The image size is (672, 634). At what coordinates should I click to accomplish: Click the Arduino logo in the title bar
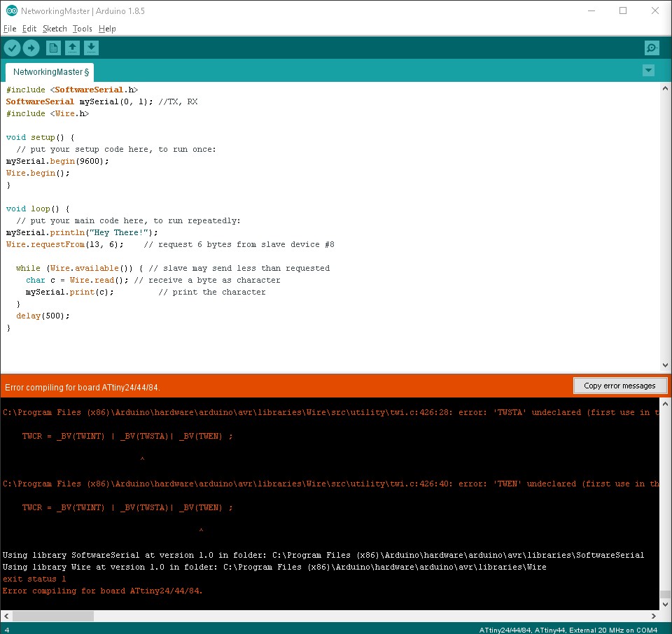tap(12, 11)
